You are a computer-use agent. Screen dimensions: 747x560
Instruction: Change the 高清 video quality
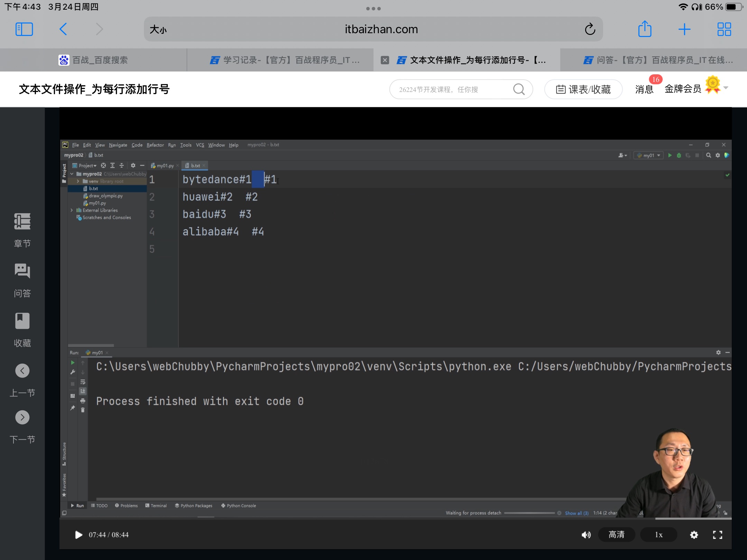click(x=617, y=535)
